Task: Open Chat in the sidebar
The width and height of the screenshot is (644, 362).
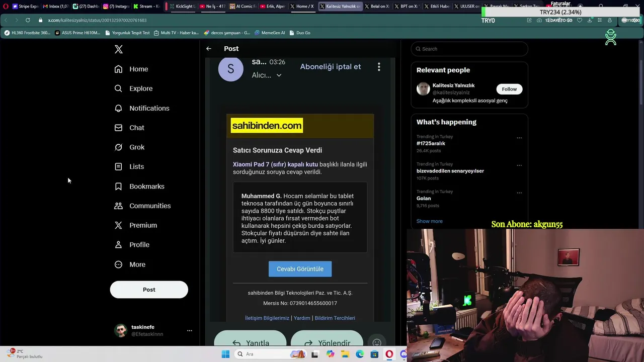Action: click(129, 128)
